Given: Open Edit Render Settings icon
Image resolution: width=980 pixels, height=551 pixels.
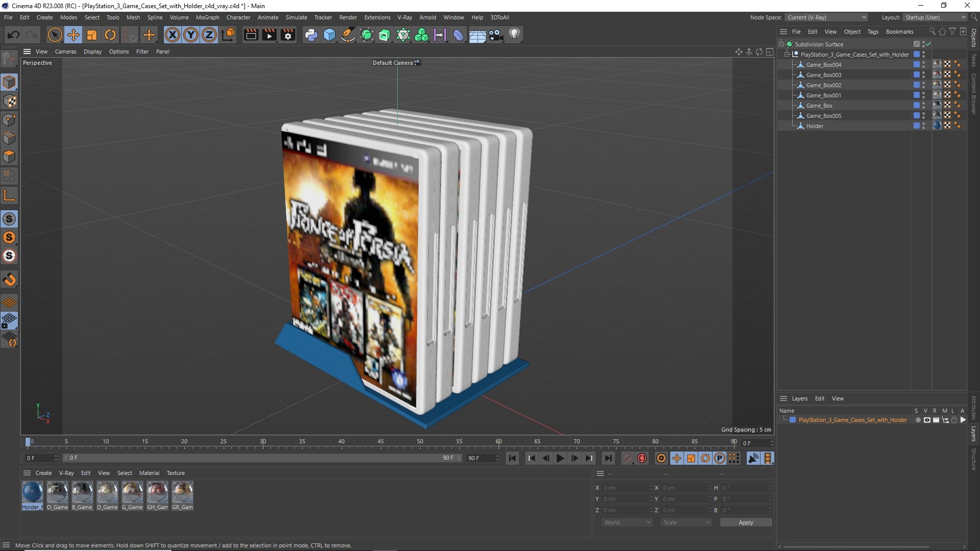Looking at the screenshot, I should point(288,35).
